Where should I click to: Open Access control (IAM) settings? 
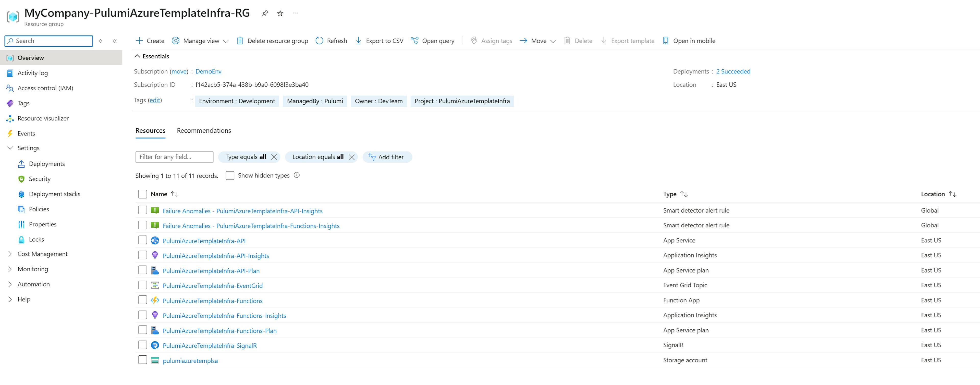(45, 88)
